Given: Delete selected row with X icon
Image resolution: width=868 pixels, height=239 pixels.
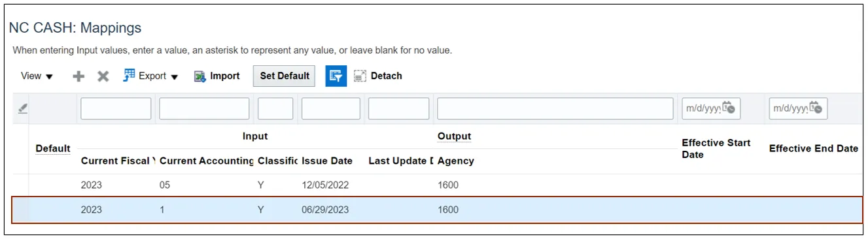Looking at the screenshot, I should tap(103, 76).
